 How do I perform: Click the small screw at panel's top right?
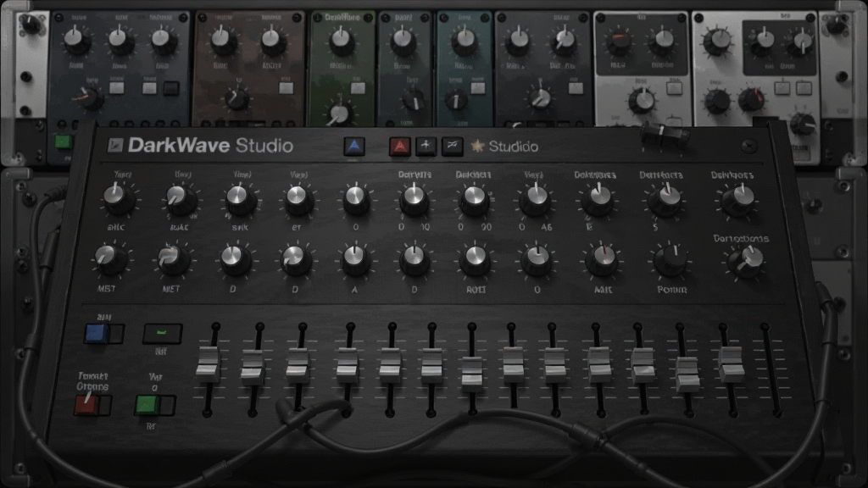click(x=748, y=146)
